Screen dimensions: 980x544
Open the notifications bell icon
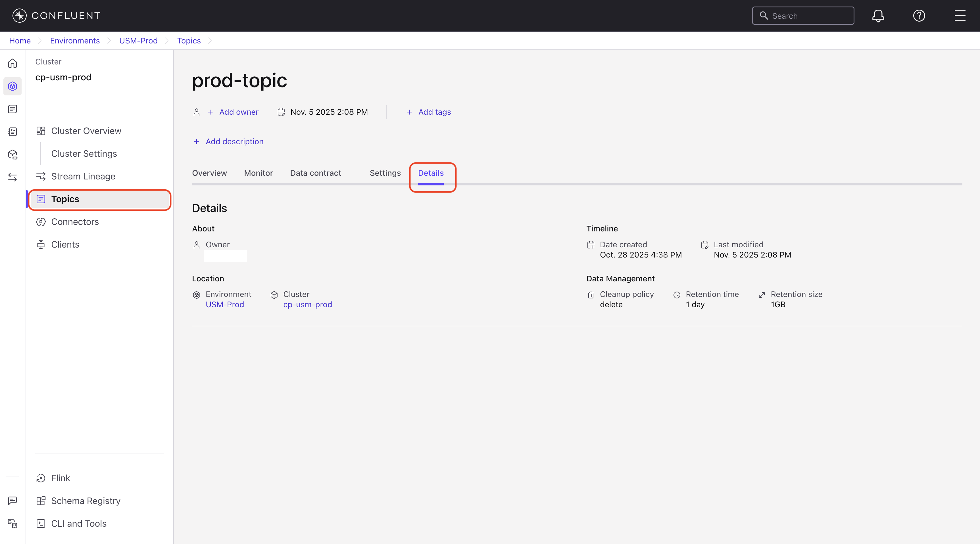tap(878, 16)
